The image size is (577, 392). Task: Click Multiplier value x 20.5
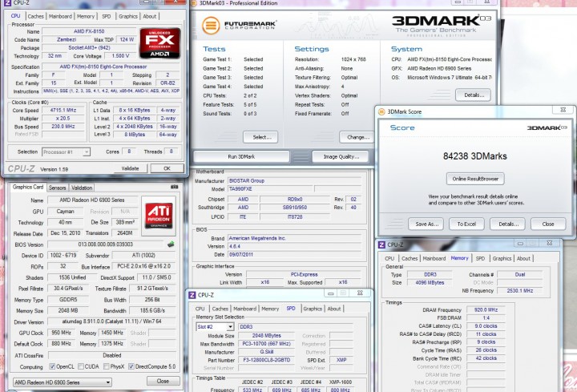tap(63, 119)
